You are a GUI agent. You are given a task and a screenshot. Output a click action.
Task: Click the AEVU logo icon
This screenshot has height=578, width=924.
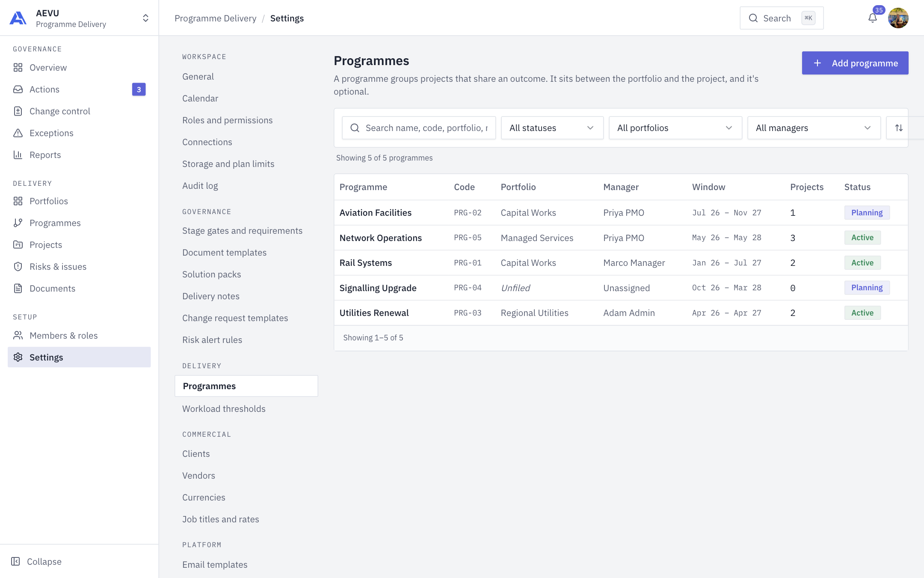18,18
